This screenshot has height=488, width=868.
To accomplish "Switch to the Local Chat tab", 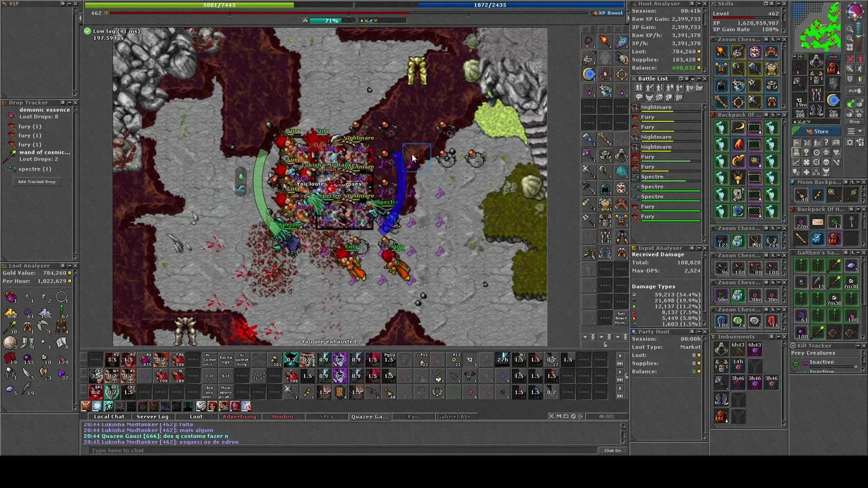I will (x=109, y=416).
